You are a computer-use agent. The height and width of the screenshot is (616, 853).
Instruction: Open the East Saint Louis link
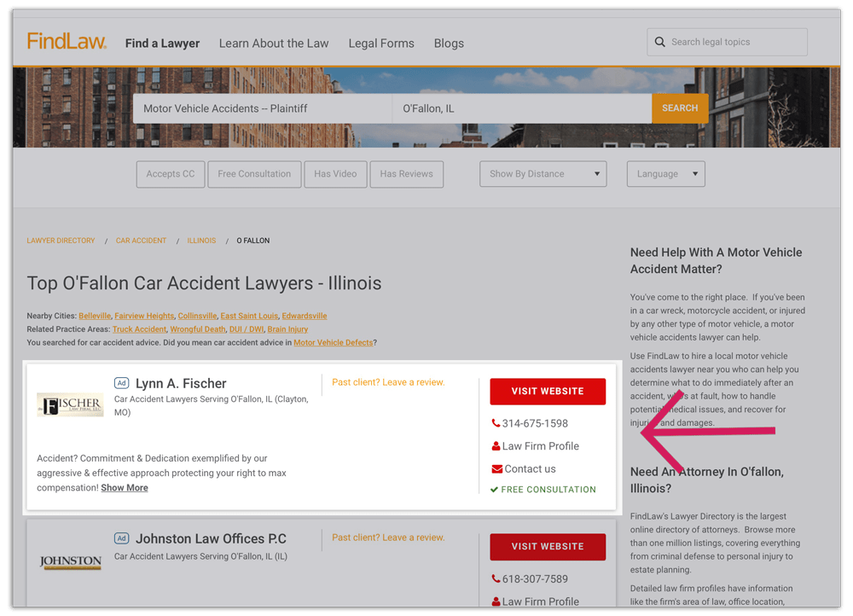(249, 316)
